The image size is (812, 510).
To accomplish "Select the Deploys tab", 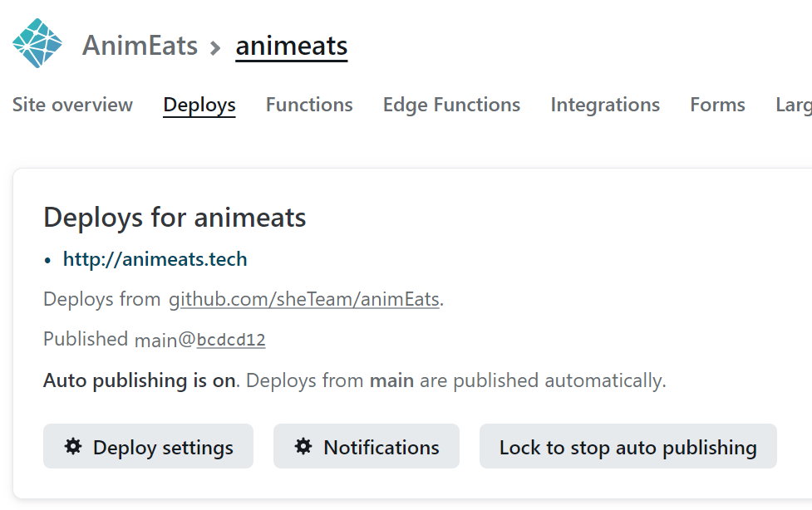I will [x=199, y=105].
